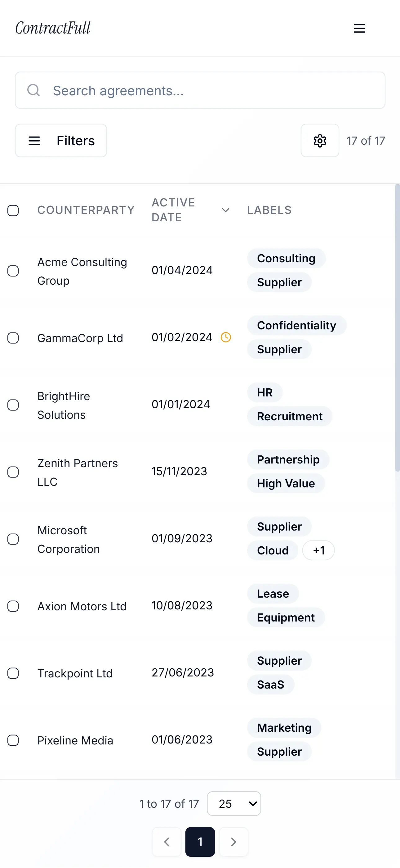
Task: Open table settings gear icon
Action: coord(320,141)
